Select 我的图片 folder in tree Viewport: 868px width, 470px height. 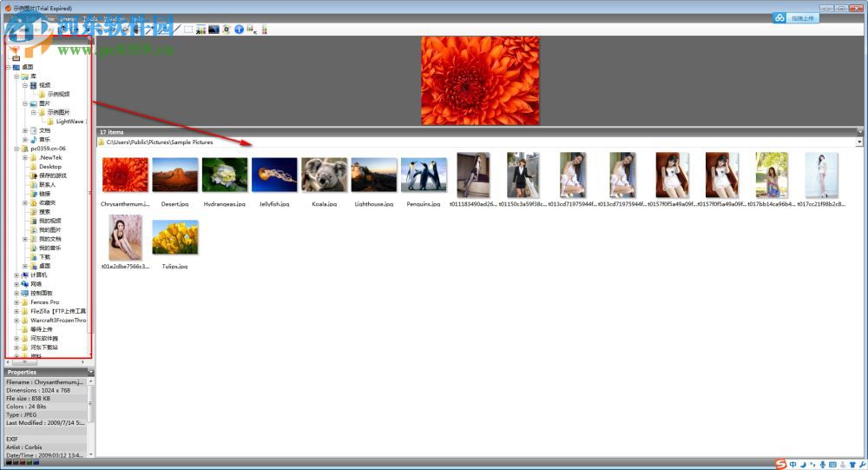pyautogui.click(x=49, y=230)
